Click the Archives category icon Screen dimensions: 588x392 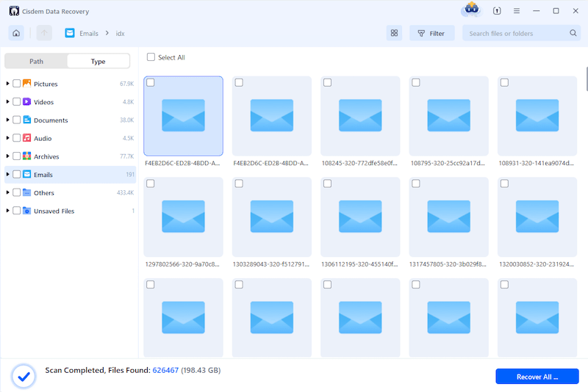(26, 156)
